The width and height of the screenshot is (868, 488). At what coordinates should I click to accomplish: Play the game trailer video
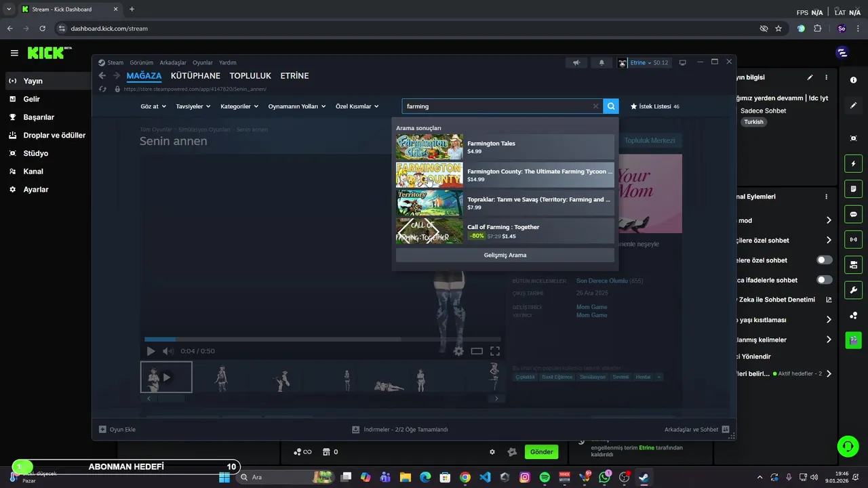tap(151, 351)
